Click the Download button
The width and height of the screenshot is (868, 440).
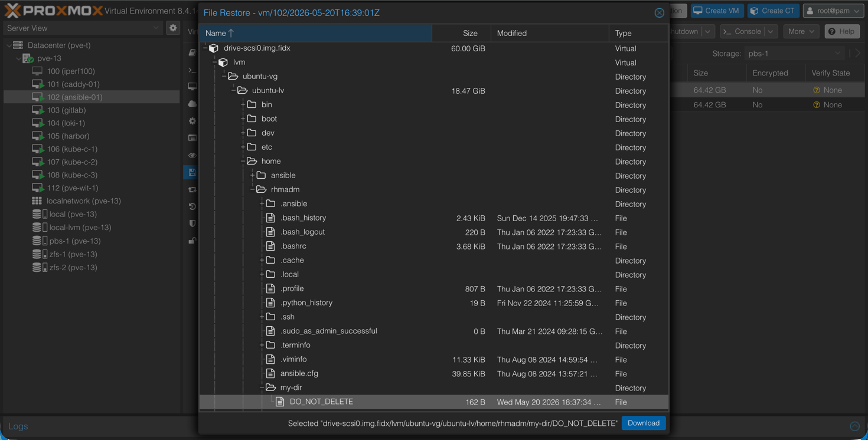[644, 423]
